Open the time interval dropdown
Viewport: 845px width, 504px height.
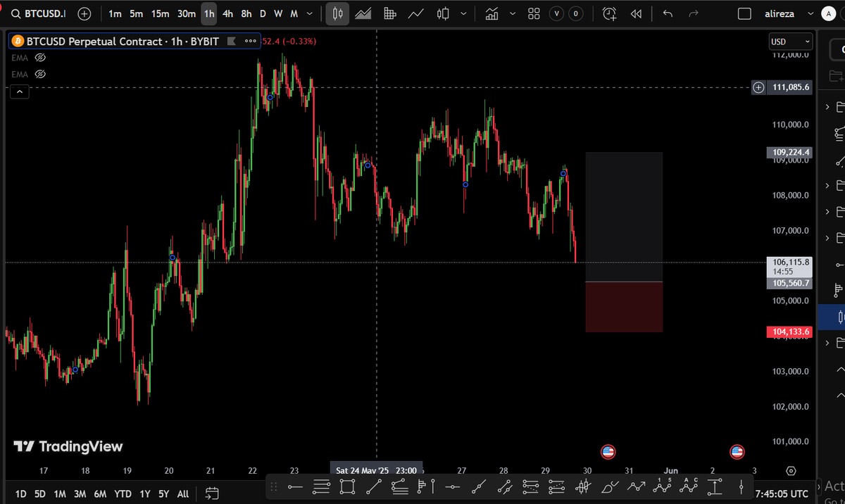[x=311, y=14]
